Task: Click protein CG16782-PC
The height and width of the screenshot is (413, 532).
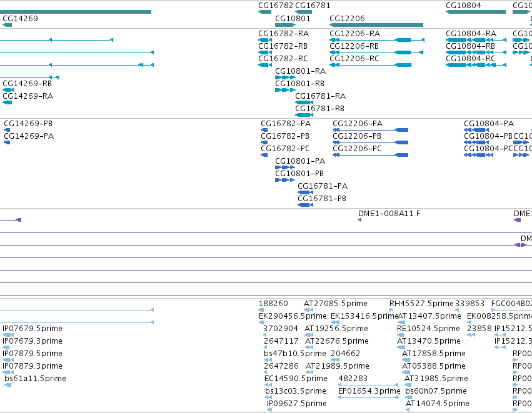Action: [x=285, y=149]
